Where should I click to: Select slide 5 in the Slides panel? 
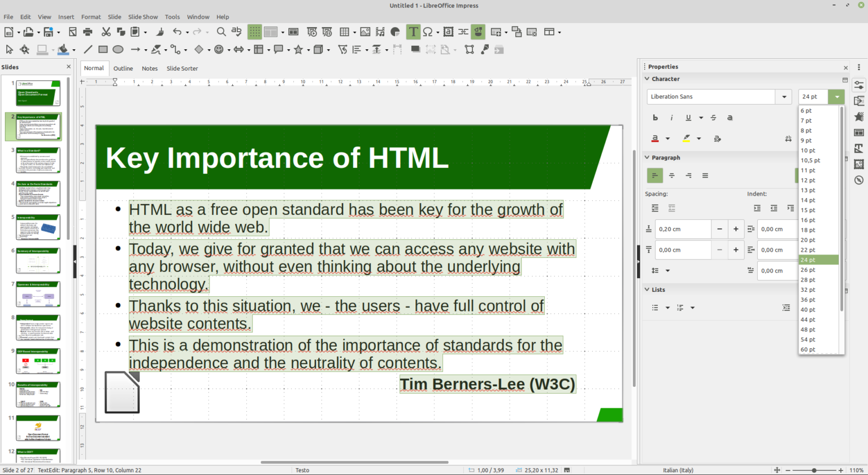point(37,227)
